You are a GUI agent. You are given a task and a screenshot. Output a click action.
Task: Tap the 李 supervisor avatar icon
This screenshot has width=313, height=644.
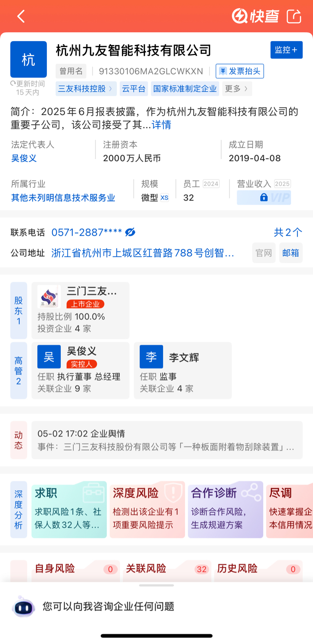pyautogui.click(x=151, y=357)
